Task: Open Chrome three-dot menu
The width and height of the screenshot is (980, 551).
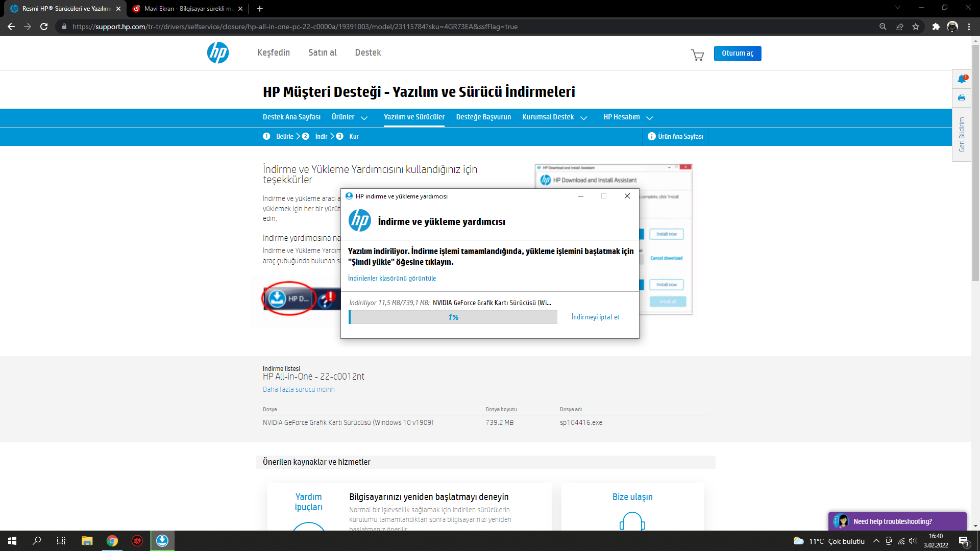Action: [969, 27]
